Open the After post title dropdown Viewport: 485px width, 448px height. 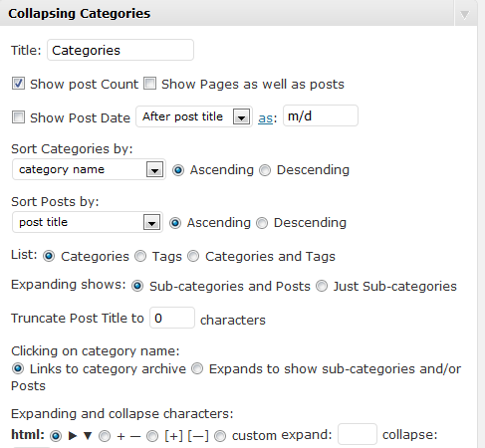pos(194,116)
